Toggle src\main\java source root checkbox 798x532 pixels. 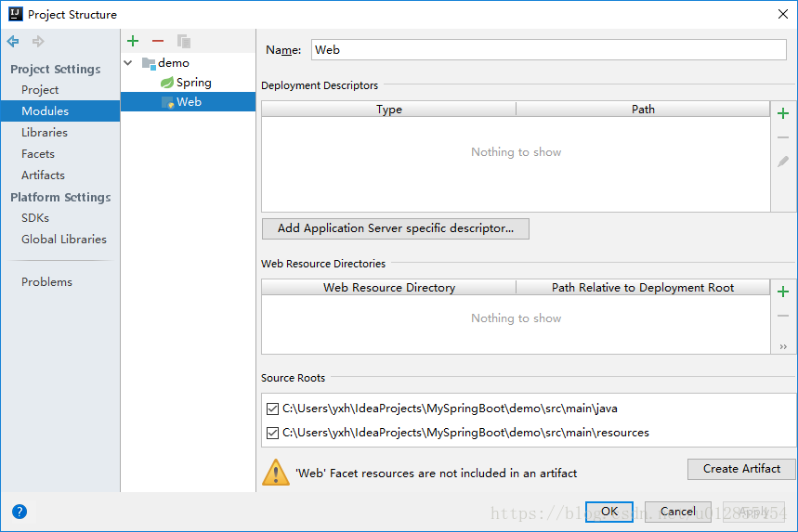[273, 409]
